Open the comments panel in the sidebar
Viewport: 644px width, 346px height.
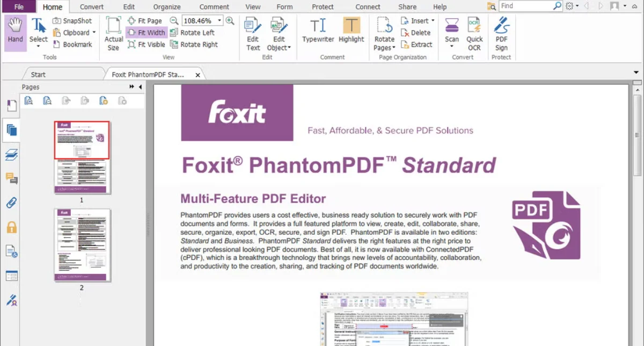12,178
